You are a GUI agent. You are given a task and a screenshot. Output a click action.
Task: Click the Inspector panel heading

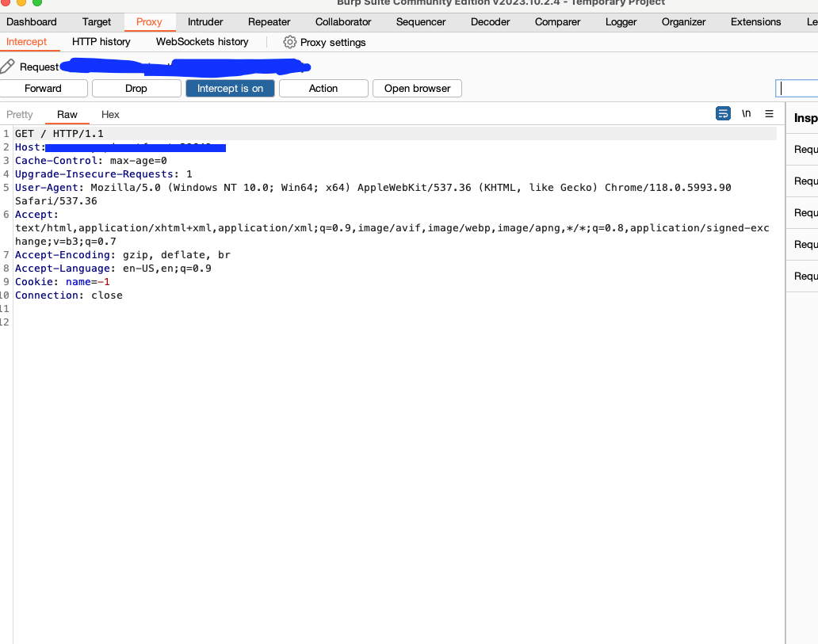805,118
